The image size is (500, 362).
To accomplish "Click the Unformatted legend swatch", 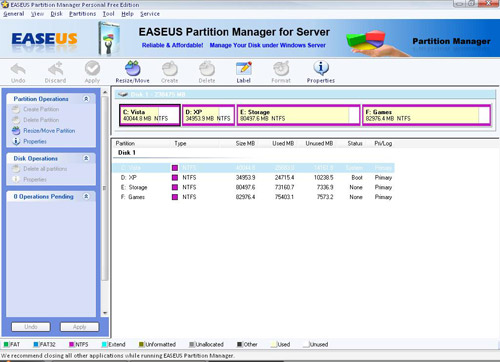I will [x=141, y=344].
